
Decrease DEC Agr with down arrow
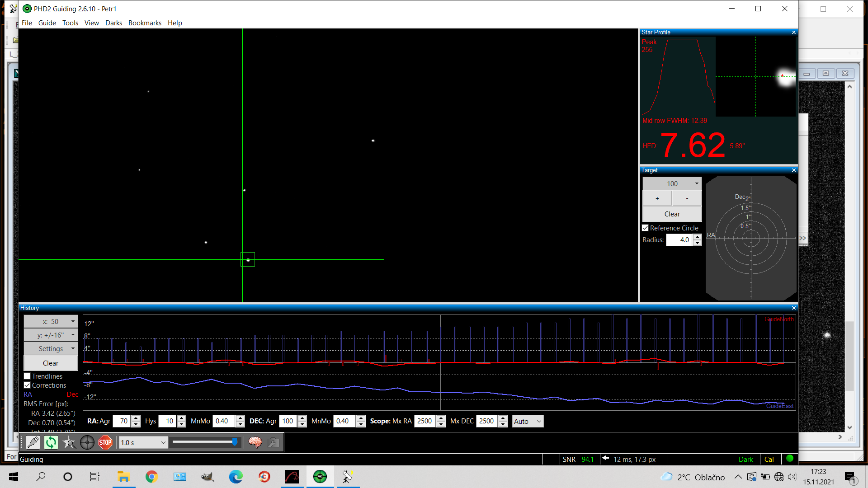302,425
